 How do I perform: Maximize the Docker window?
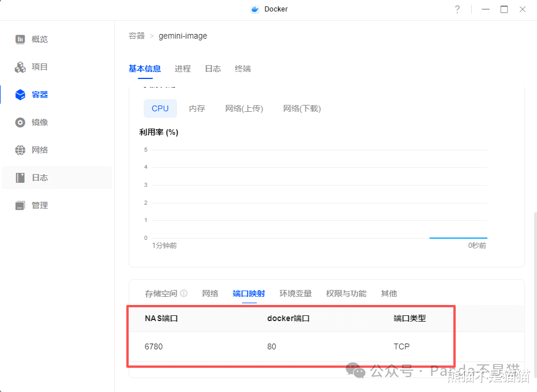tap(504, 9)
